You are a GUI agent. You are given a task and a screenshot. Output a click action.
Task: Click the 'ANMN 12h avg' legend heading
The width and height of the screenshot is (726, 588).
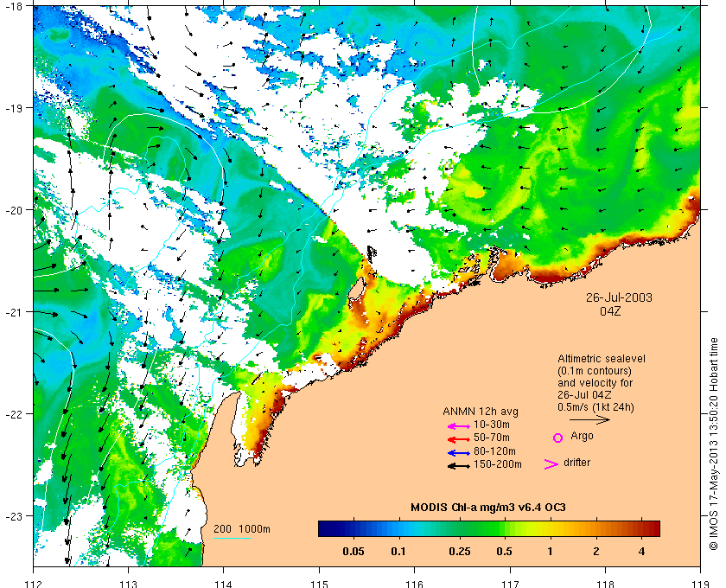[481, 412]
